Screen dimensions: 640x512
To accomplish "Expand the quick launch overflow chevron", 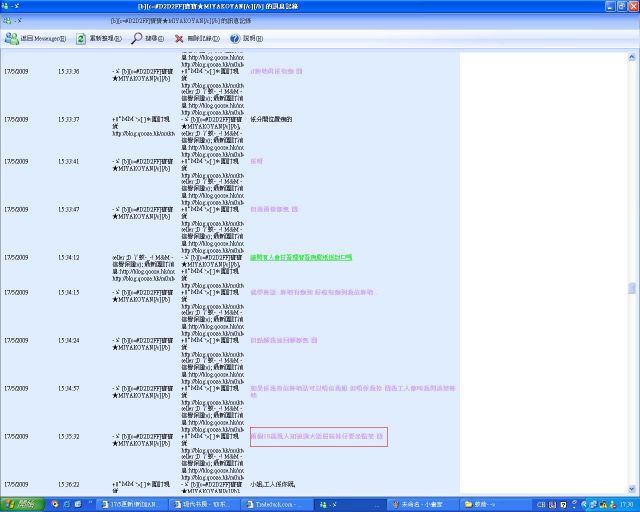I will [91, 503].
